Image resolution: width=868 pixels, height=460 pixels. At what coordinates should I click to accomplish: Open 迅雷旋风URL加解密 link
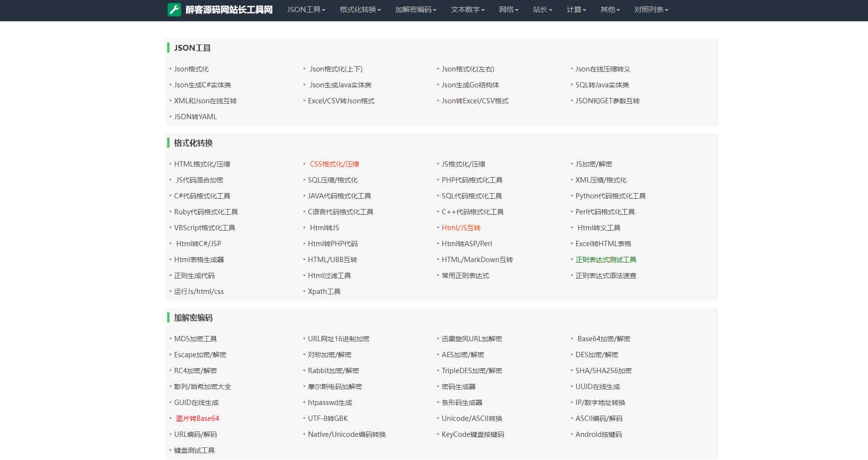click(472, 339)
